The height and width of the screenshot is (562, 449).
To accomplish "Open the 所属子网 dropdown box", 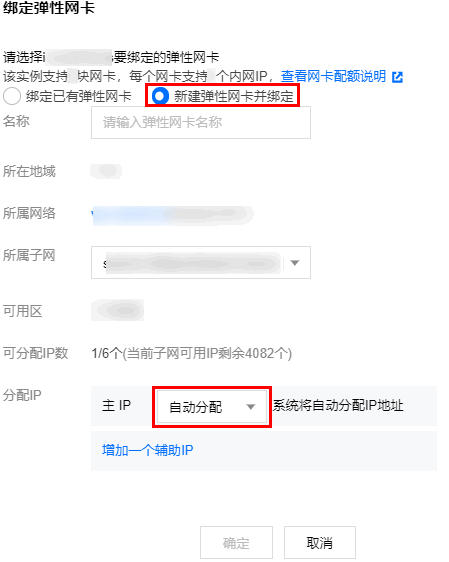I will pyautogui.click(x=201, y=262).
